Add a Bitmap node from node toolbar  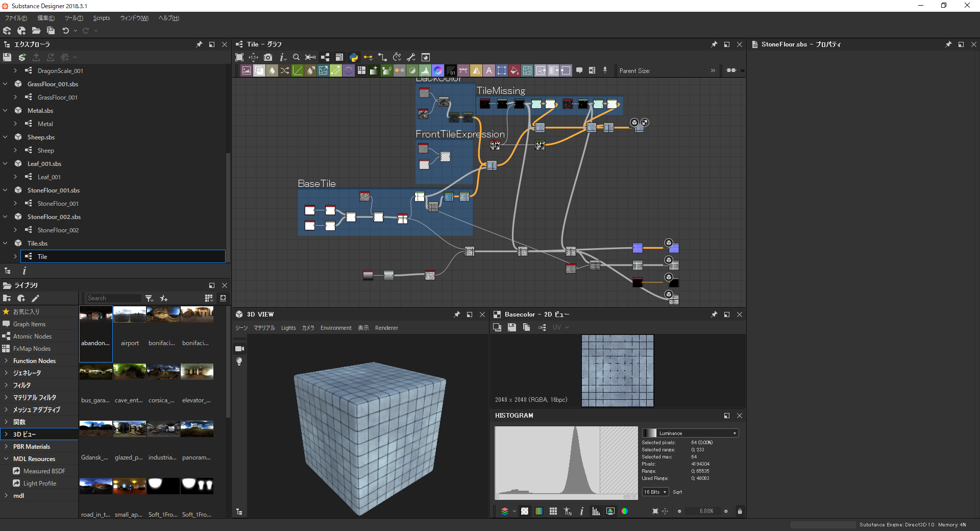tap(247, 70)
